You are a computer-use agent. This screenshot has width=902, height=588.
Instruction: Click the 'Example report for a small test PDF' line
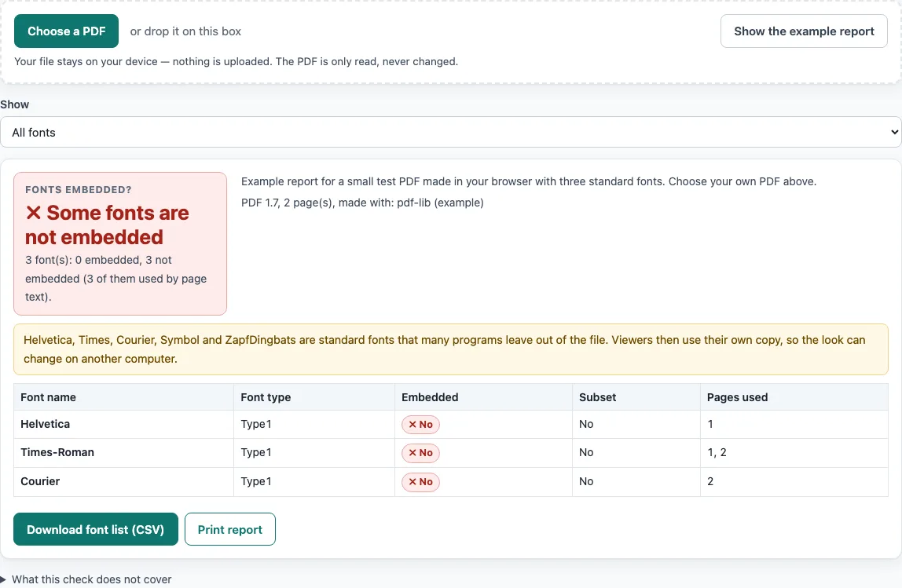tap(529, 181)
